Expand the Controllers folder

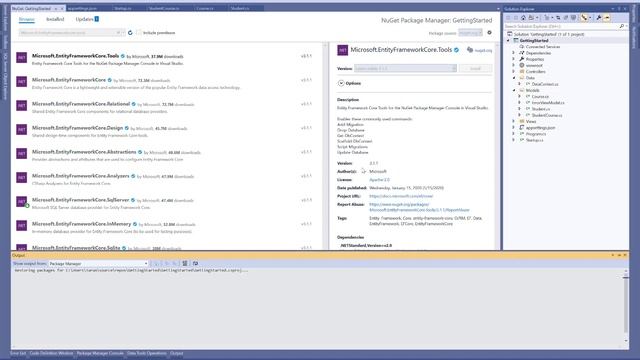(x=513, y=71)
